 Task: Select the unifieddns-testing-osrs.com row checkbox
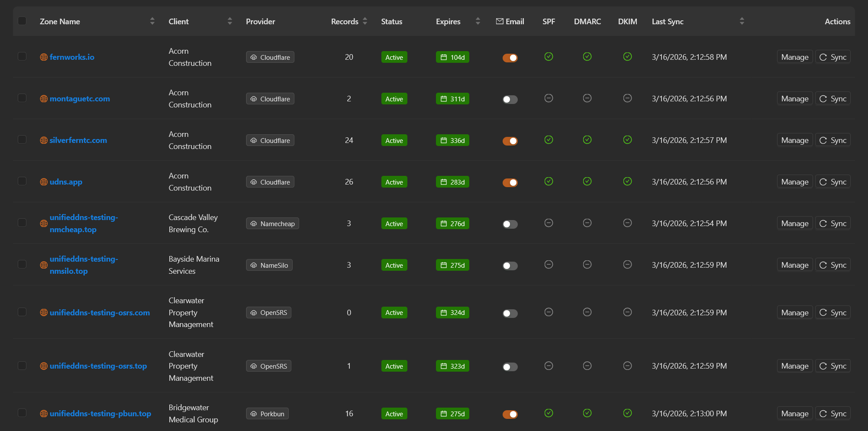click(x=22, y=312)
